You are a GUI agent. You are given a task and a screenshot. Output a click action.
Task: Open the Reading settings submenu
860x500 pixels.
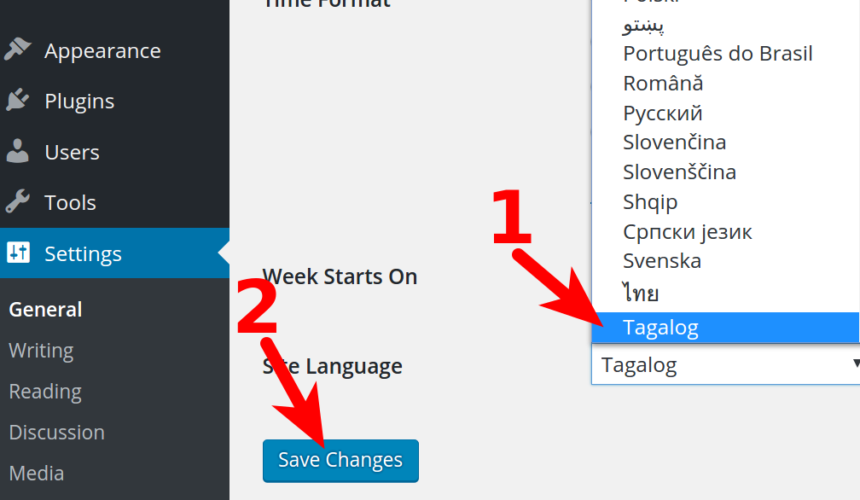45,391
